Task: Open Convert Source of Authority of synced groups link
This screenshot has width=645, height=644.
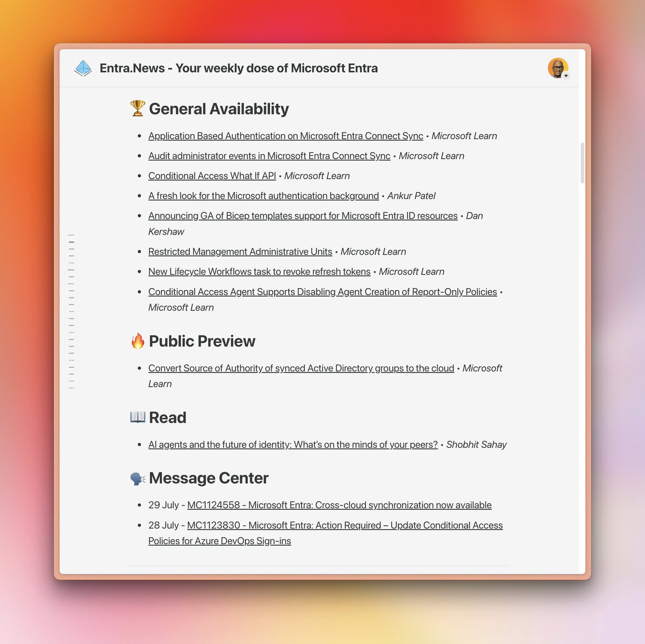Action: [x=301, y=368]
